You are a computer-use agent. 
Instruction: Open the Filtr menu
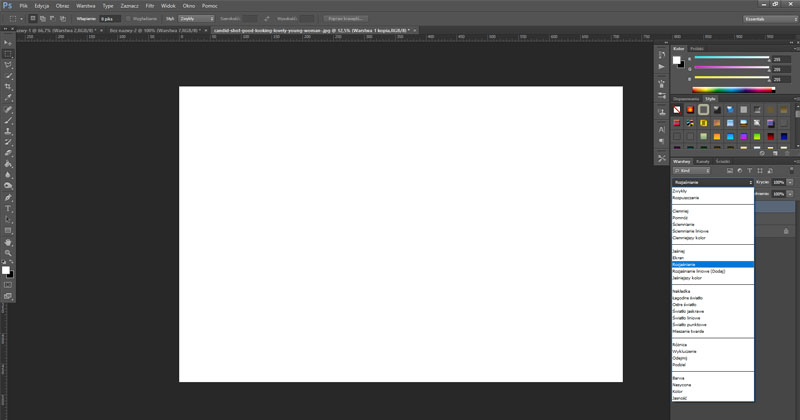150,5
